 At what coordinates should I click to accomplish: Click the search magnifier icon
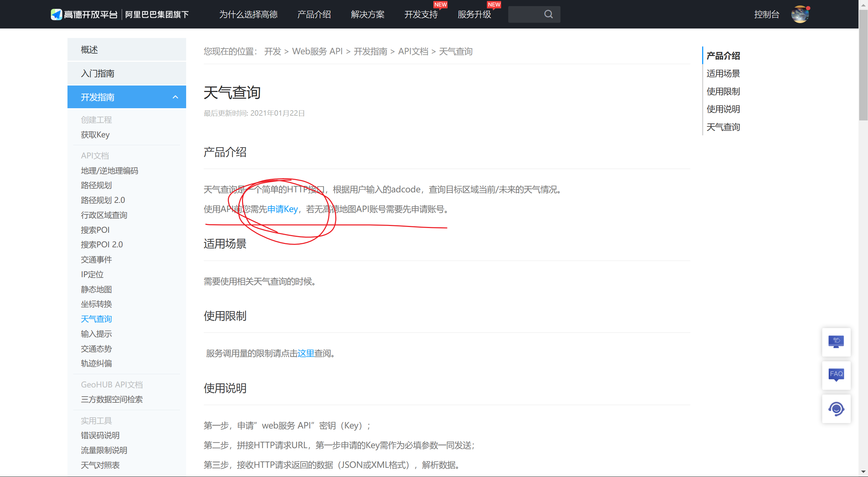[x=548, y=14]
